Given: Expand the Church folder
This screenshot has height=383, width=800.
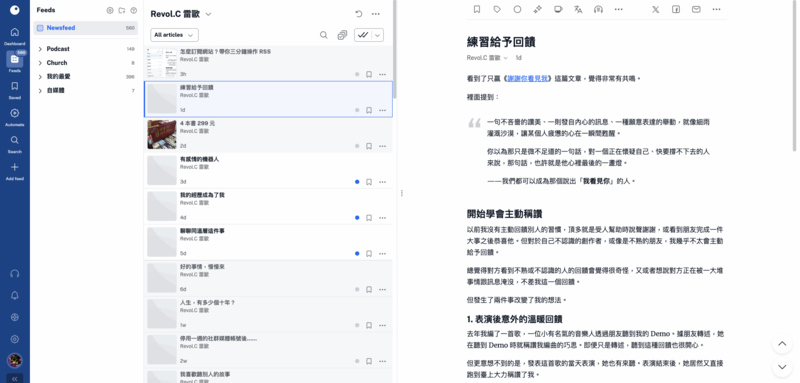Looking at the screenshot, I should click(40, 63).
